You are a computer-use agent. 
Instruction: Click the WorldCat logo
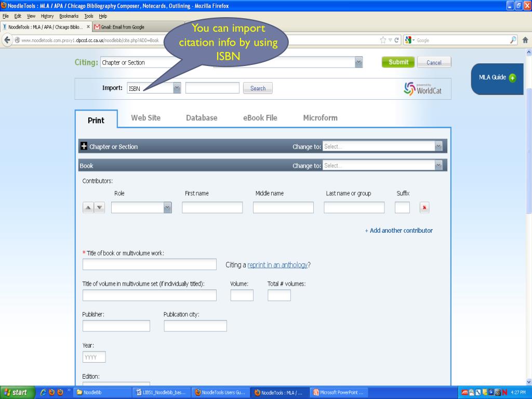pos(423,89)
